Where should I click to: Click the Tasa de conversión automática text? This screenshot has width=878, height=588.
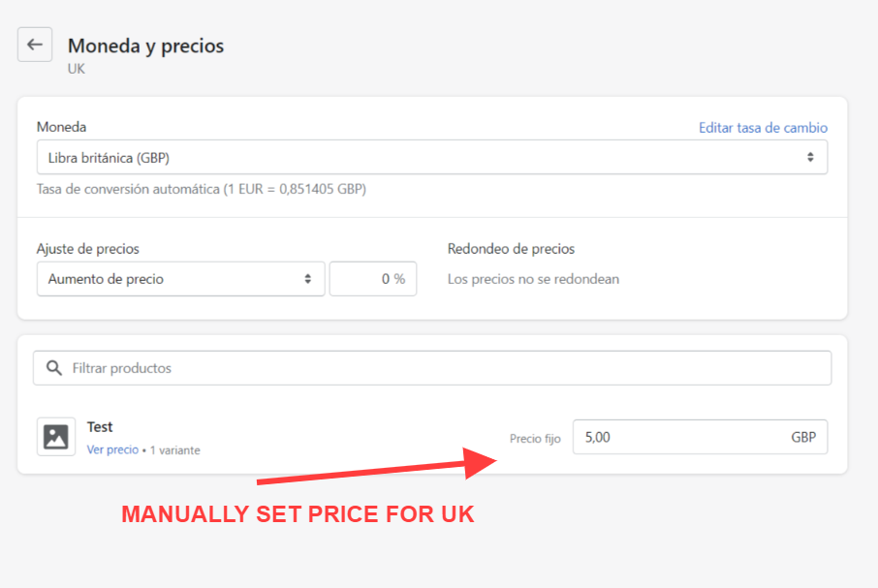(x=201, y=190)
